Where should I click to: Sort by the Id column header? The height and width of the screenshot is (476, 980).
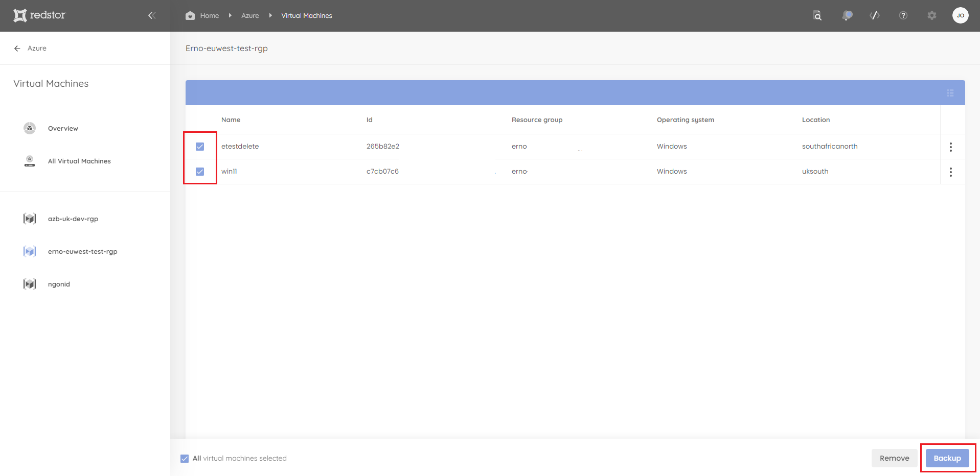[x=369, y=120]
